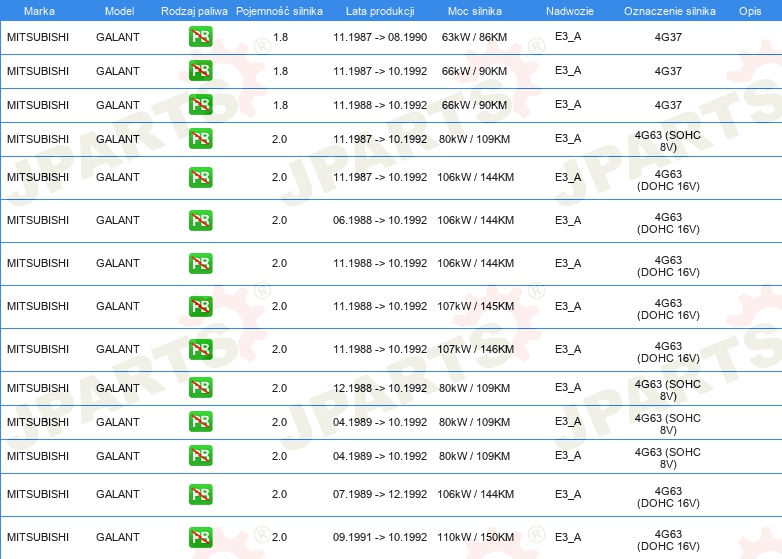Click the fuel icon in the 110kW / 150KM row
The image size is (782, 559).
click(200, 537)
